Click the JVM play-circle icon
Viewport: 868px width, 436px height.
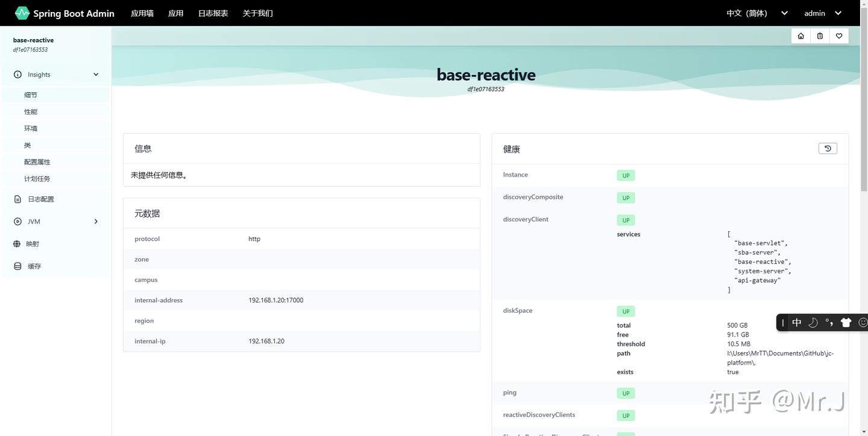(17, 222)
